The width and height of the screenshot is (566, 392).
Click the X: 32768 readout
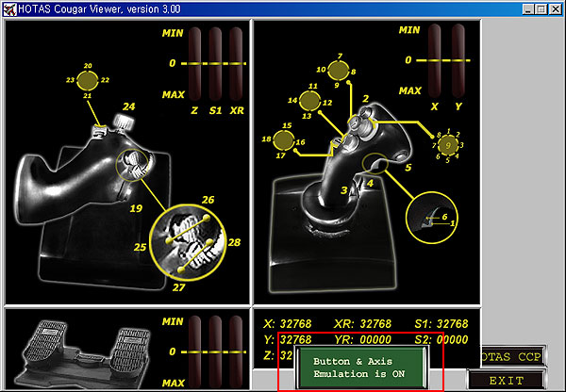point(288,324)
